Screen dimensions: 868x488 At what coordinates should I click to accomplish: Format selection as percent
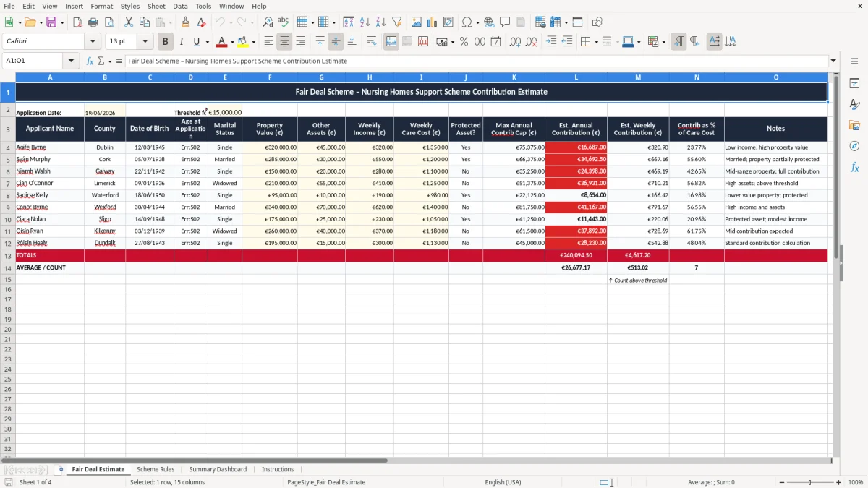464,42
